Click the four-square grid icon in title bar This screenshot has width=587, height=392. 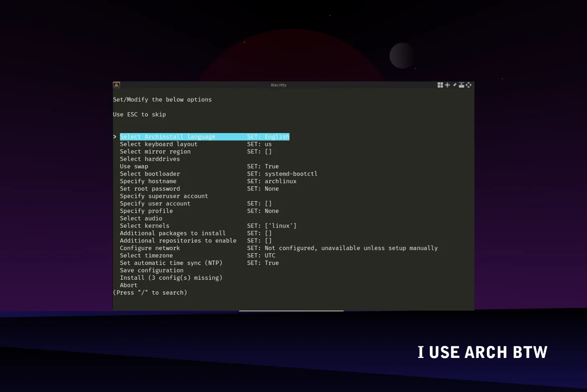(440, 85)
